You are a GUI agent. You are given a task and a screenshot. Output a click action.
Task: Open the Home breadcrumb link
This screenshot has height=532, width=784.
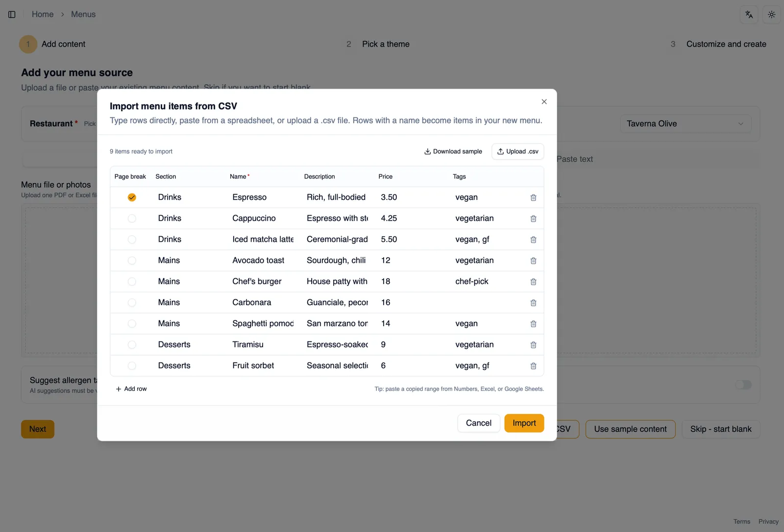click(43, 14)
